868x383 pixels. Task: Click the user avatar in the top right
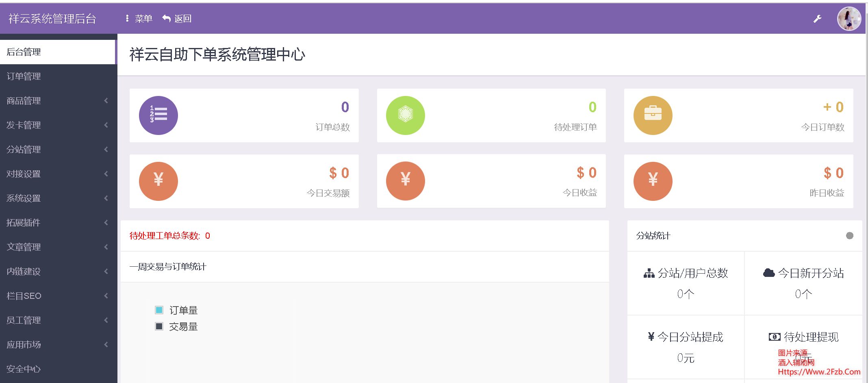[x=849, y=18]
